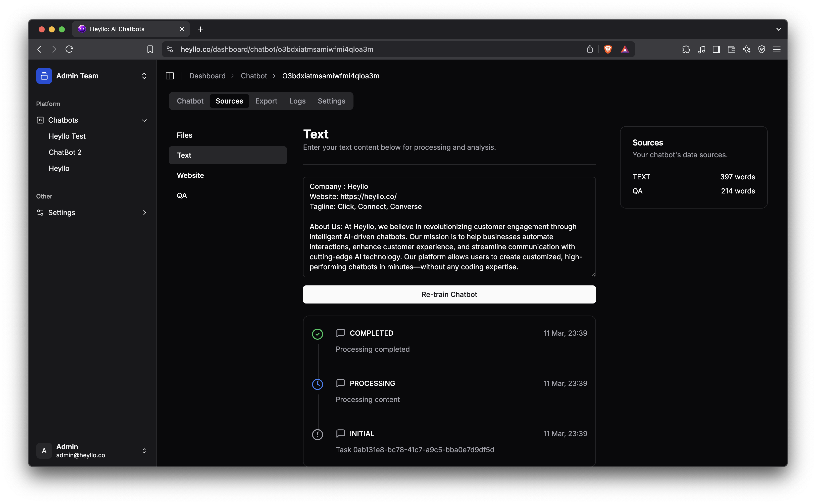Click the INITIAL alert circle status icon

click(317, 434)
